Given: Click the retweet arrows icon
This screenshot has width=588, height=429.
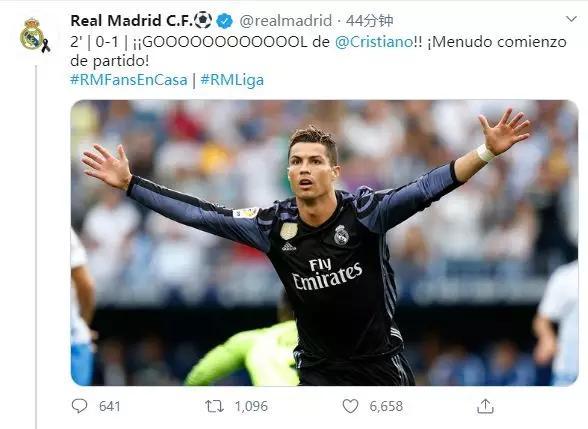Looking at the screenshot, I should [214, 406].
